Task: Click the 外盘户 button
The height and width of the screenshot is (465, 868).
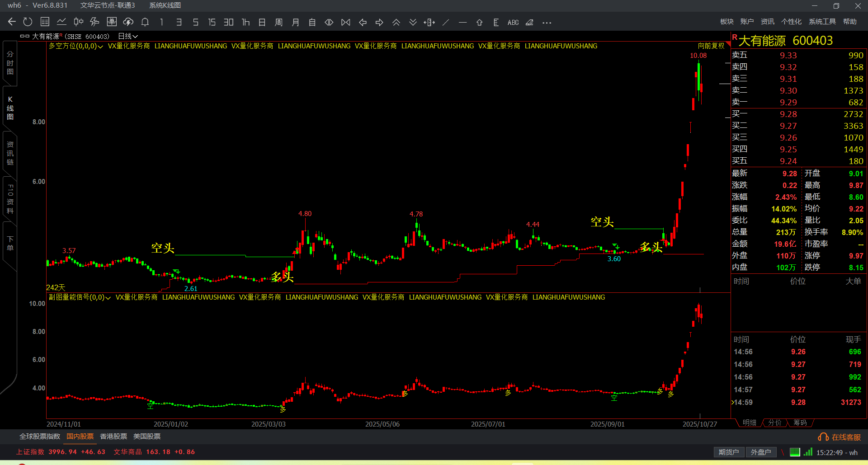Action: 761,452
